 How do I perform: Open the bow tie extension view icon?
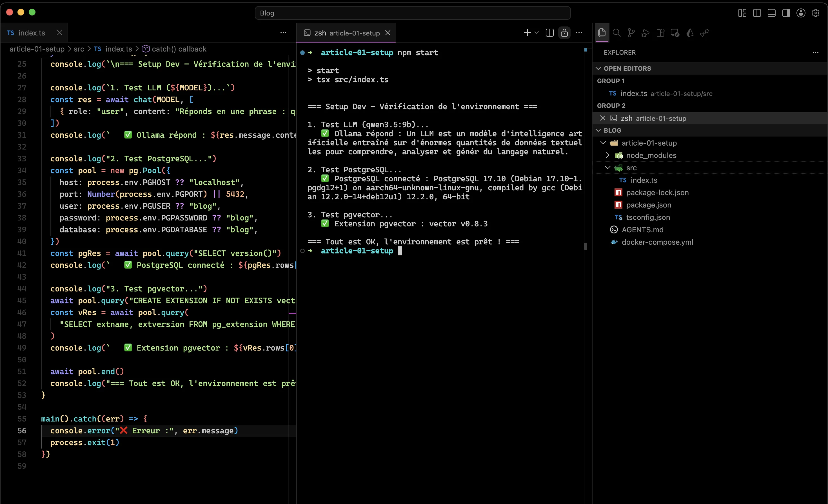click(x=704, y=33)
